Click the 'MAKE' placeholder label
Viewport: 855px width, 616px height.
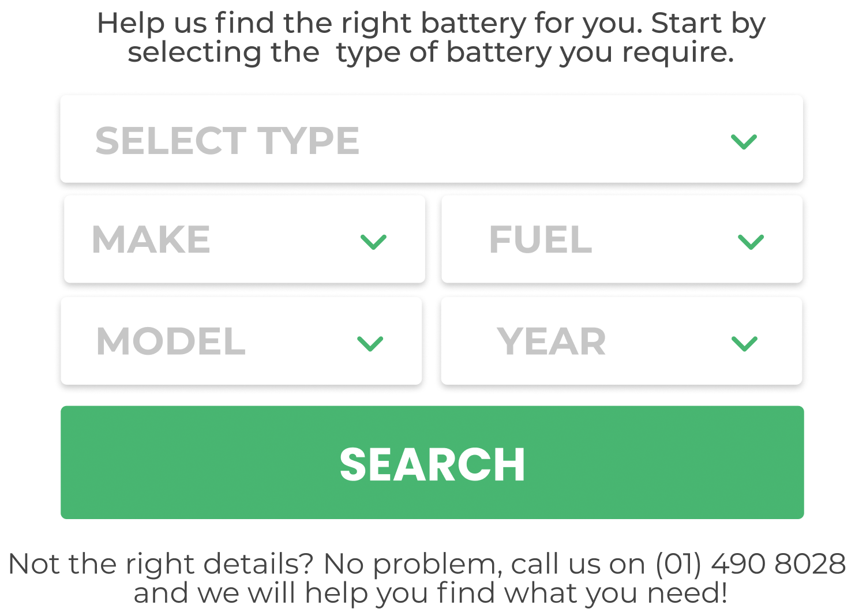point(151,240)
